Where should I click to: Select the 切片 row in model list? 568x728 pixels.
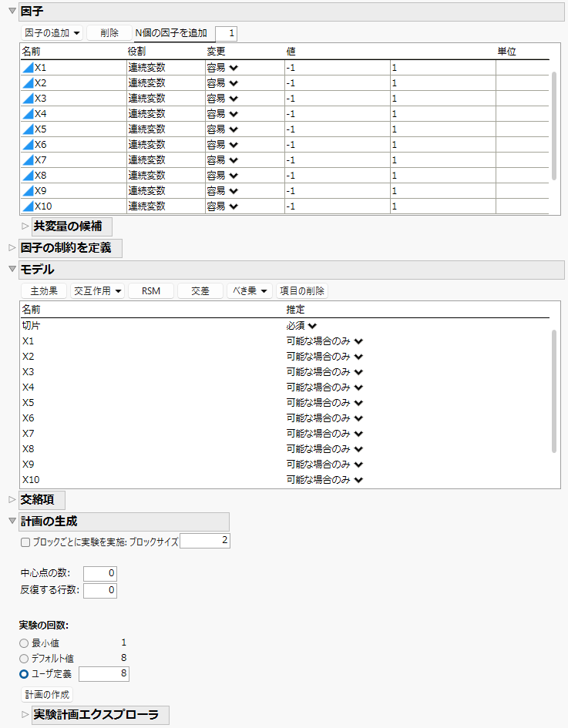(31, 325)
